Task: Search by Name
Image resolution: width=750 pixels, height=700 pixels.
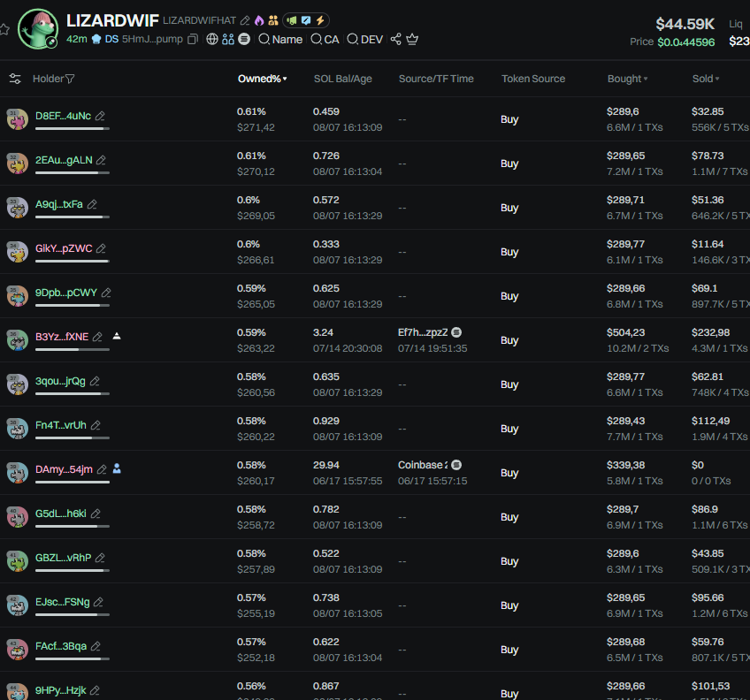Action: tap(280, 39)
